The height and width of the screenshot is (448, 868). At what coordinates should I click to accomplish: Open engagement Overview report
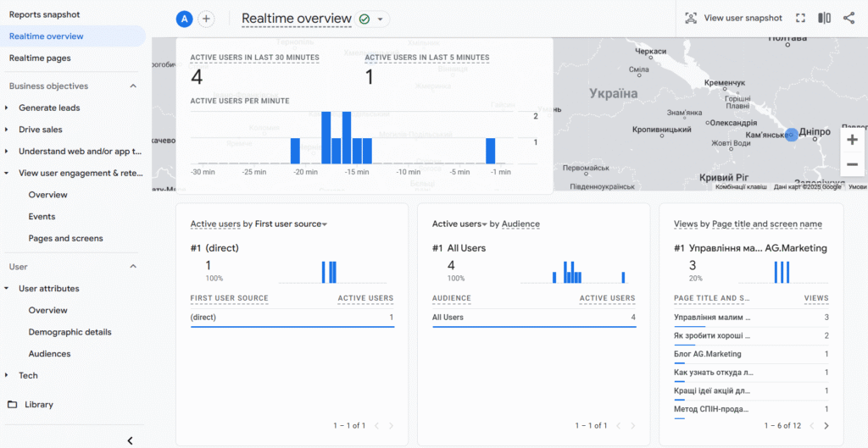(x=48, y=195)
